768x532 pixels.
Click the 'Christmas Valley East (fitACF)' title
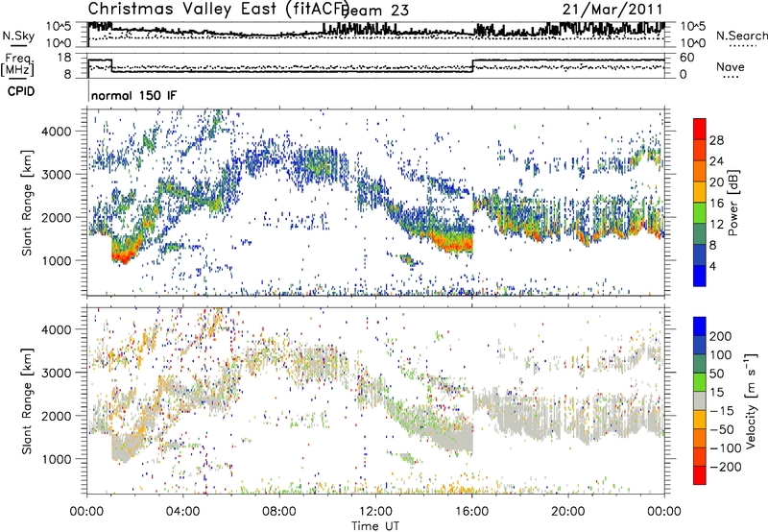[x=219, y=9]
